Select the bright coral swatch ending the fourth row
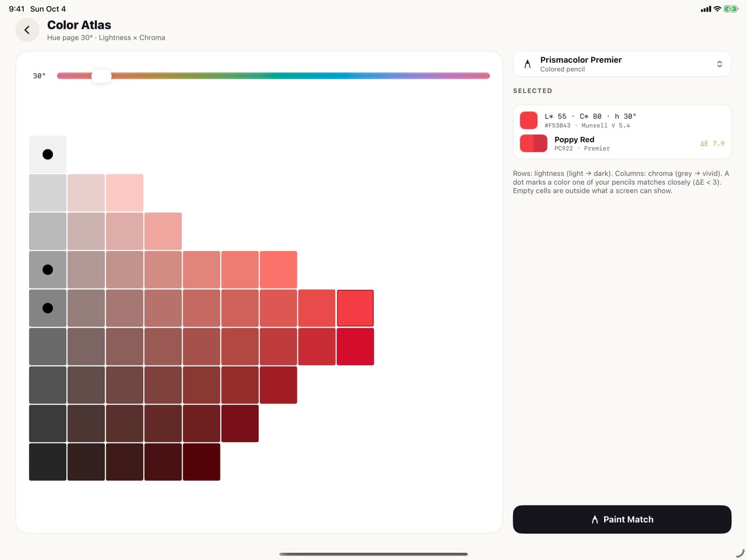Viewport: 747px width, 560px height. pyautogui.click(x=278, y=270)
